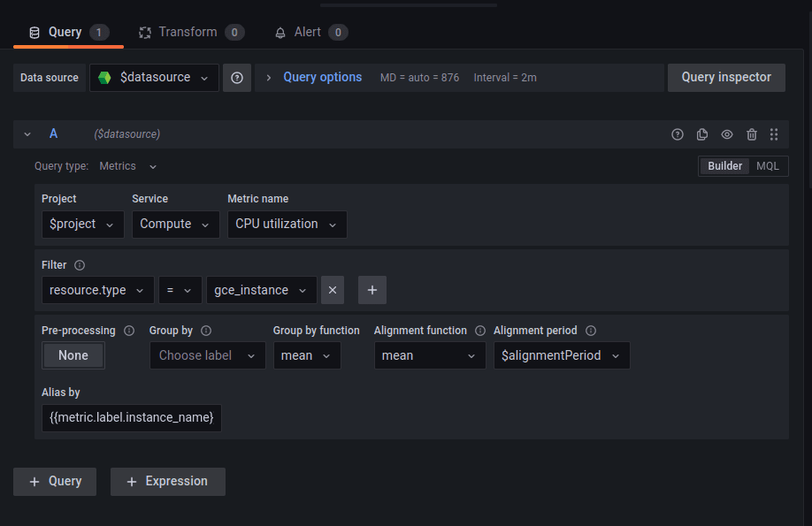Image resolution: width=812 pixels, height=526 pixels.
Task: Grab query A's drag handle icon
Action: coord(774,134)
